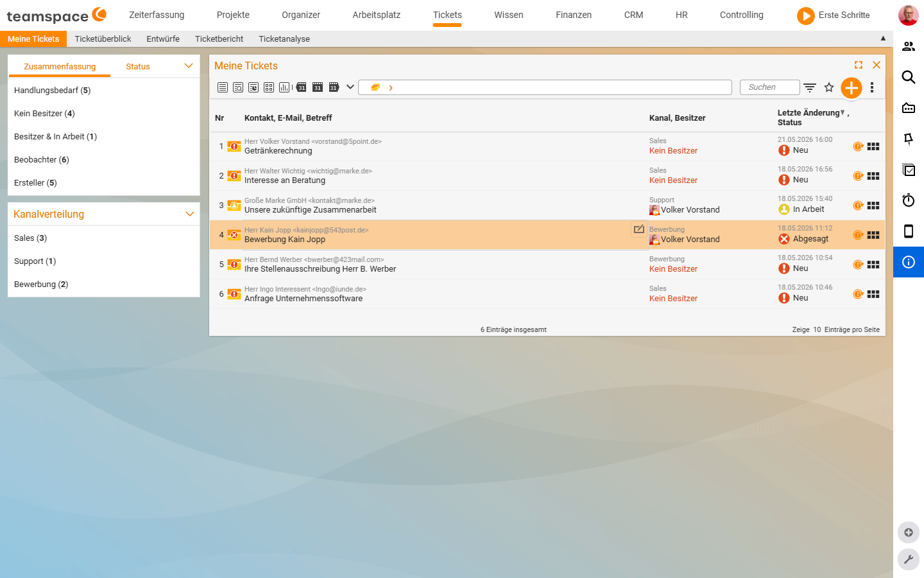The height and width of the screenshot is (578, 924).
Task: Sort by Letzte Änderung column header
Action: pos(809,113)
